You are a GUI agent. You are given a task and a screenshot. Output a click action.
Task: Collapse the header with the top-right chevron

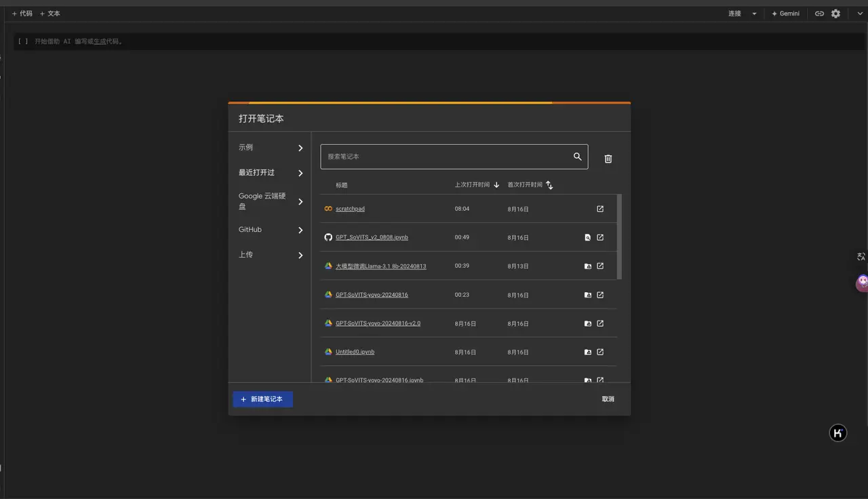click(859, 14)
